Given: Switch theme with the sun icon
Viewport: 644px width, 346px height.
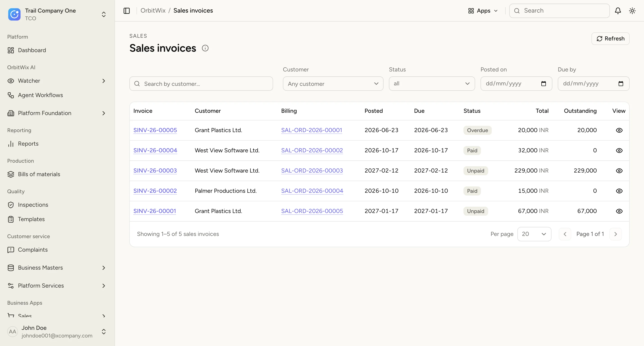Looking at the screenshot, I should [x=632, y=11].
